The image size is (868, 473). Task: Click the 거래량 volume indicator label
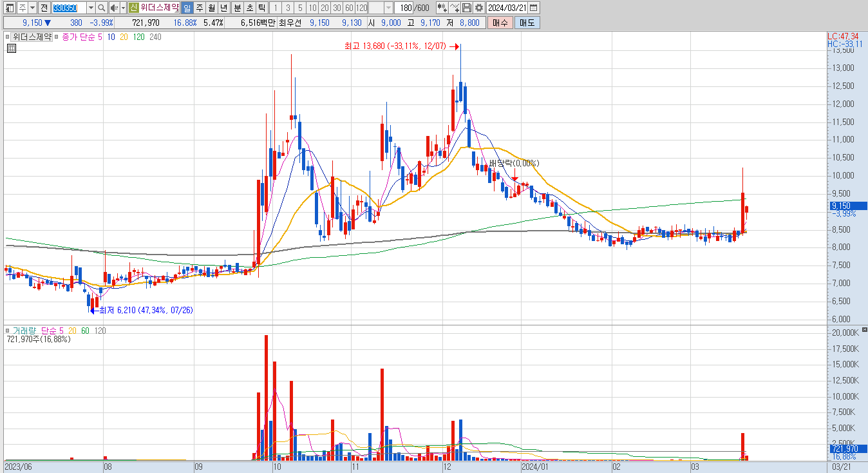pos(24,331)
